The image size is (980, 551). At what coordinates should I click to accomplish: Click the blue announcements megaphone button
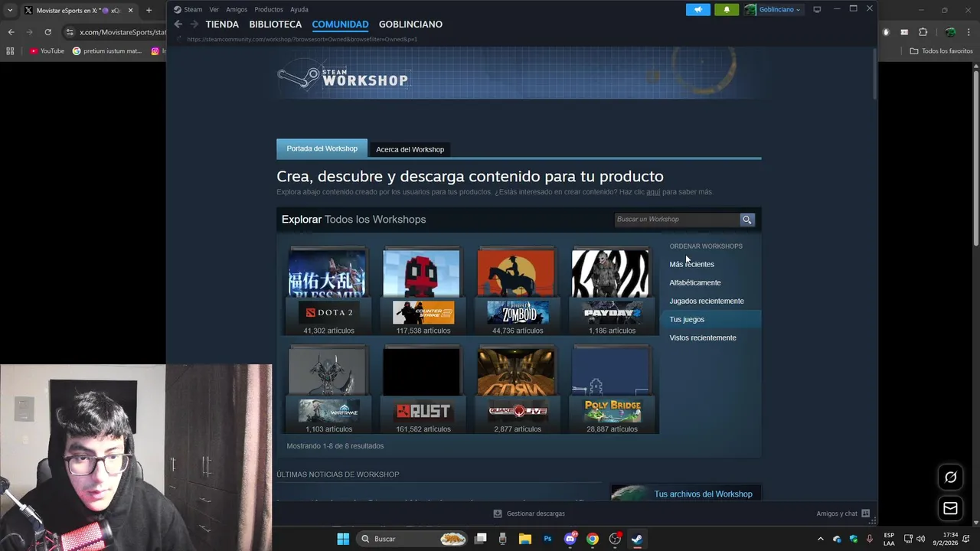pyautogui.click(x=698, y=9)
